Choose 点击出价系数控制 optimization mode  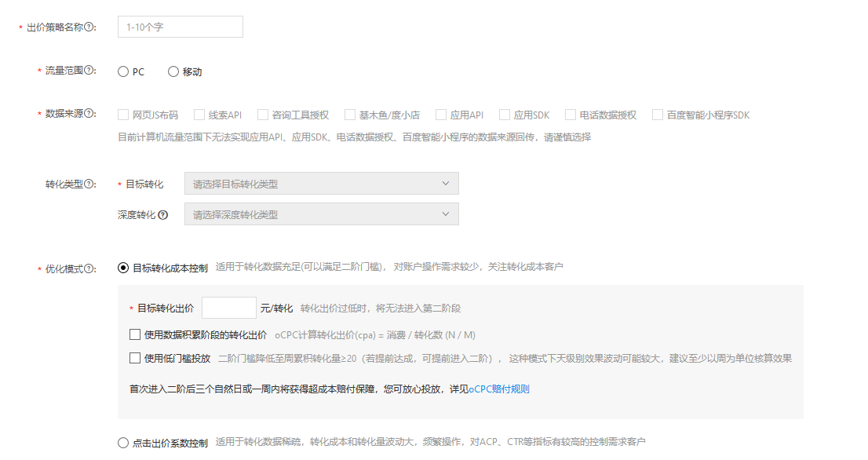pyautogui.click(x=123, y=443)
